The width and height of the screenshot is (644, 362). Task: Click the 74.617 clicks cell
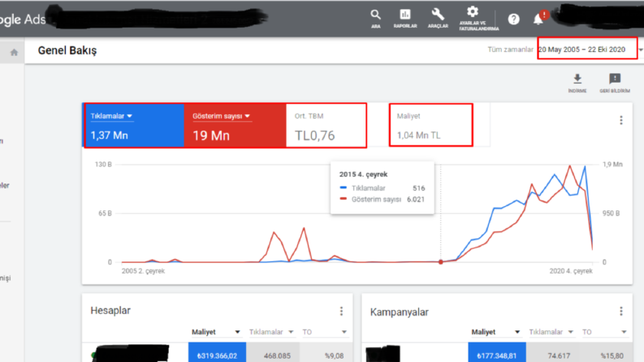552,353
